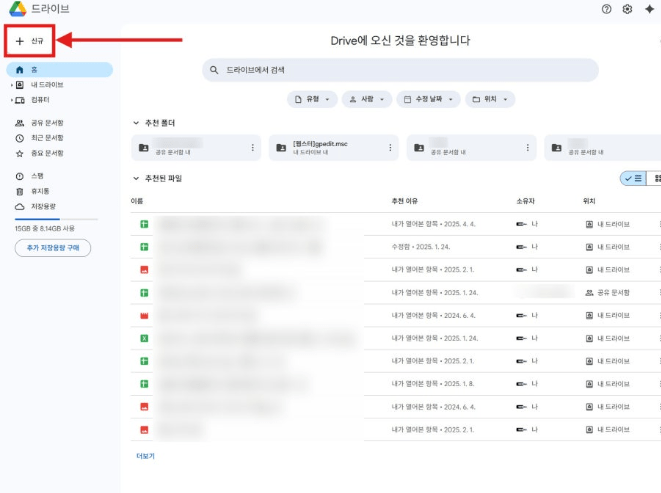Screen dimensions: 661x493
Task: Open more options on gpedit.msc folder
Action: pyautogui.click(x=390, y=148)
